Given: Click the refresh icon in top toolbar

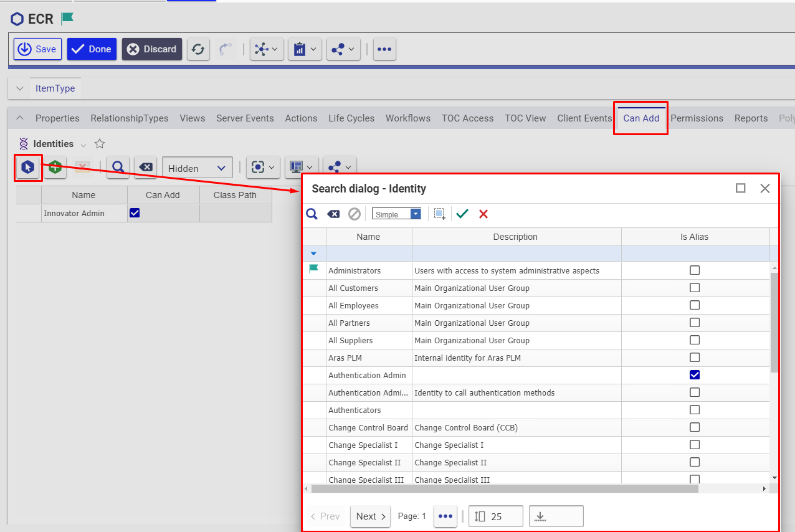Looking at the screenshot, I should click(x=198, y=49).
